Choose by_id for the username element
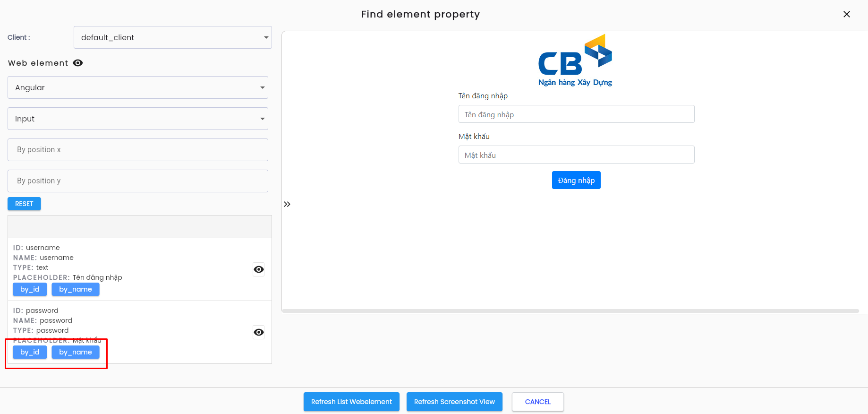 click(x=30, y=289)
